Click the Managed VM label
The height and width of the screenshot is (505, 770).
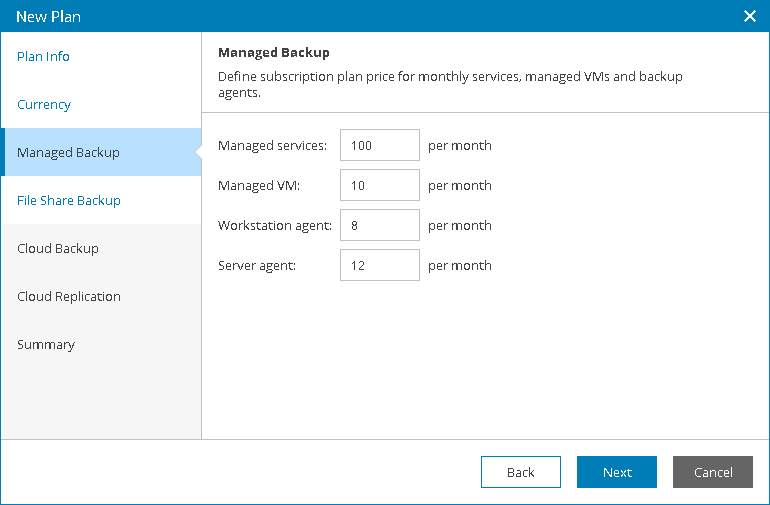[x=259, y=185]
